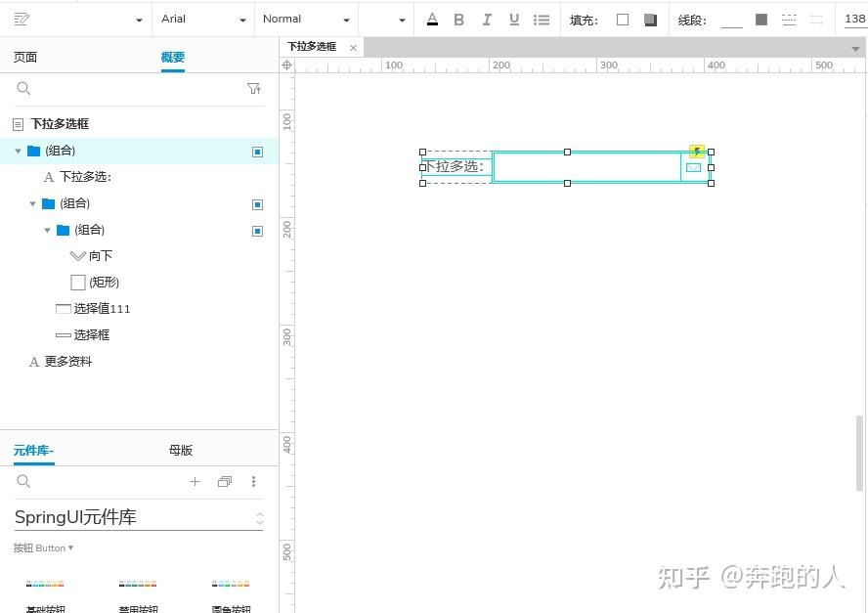Select the 选择框 item

coord(82,335)
